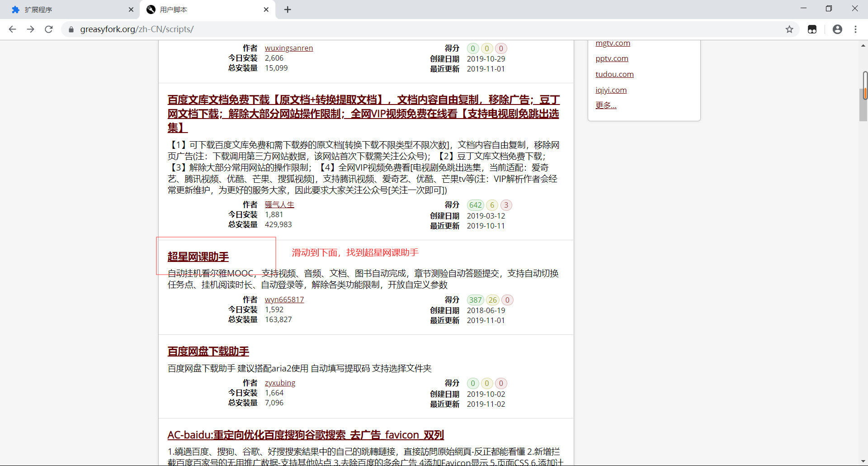
Task: Filter scripts by iqiyi.com site
Action: pyautogui.click(x=611, y=90)
